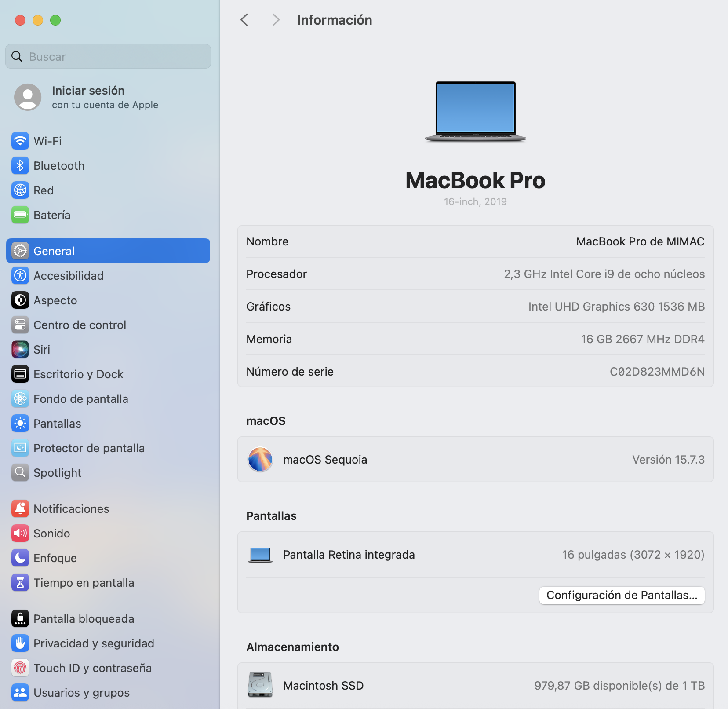Click the Notificaciones bell icon
The image size is (728, 709).
click(20, 509)
